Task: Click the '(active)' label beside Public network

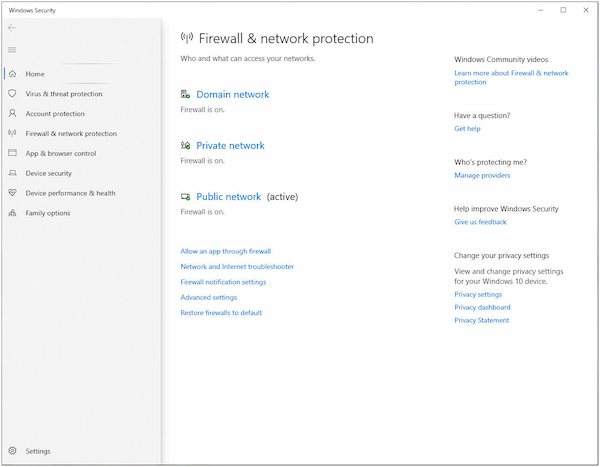Action: point(282,197)
